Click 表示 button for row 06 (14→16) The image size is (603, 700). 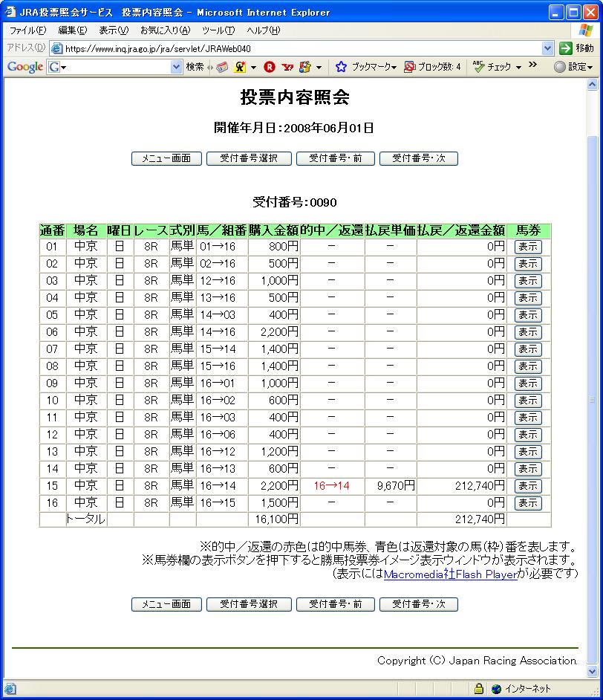click(528, 332)
